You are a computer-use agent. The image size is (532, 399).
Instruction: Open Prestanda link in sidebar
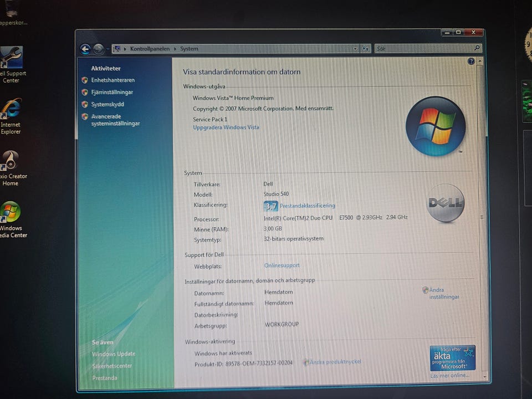coord(105,378)
